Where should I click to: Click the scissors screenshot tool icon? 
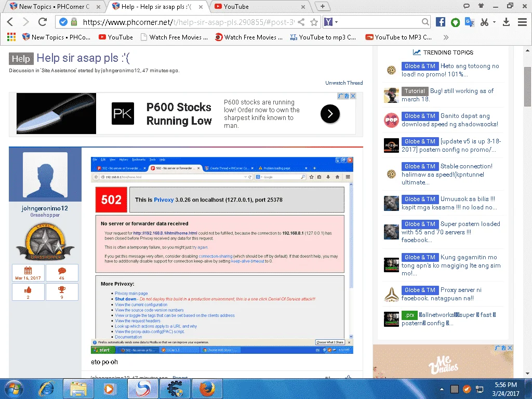pos(485,22)
